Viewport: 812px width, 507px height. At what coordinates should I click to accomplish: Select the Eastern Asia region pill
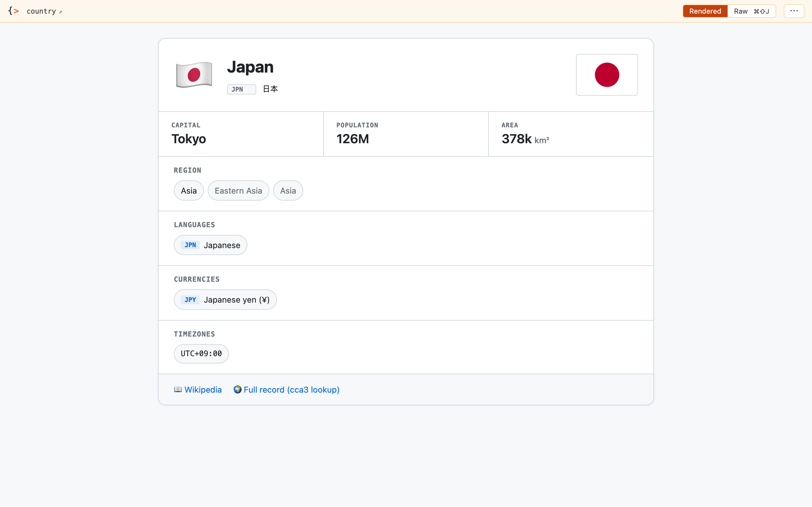[x=238, y=190]
